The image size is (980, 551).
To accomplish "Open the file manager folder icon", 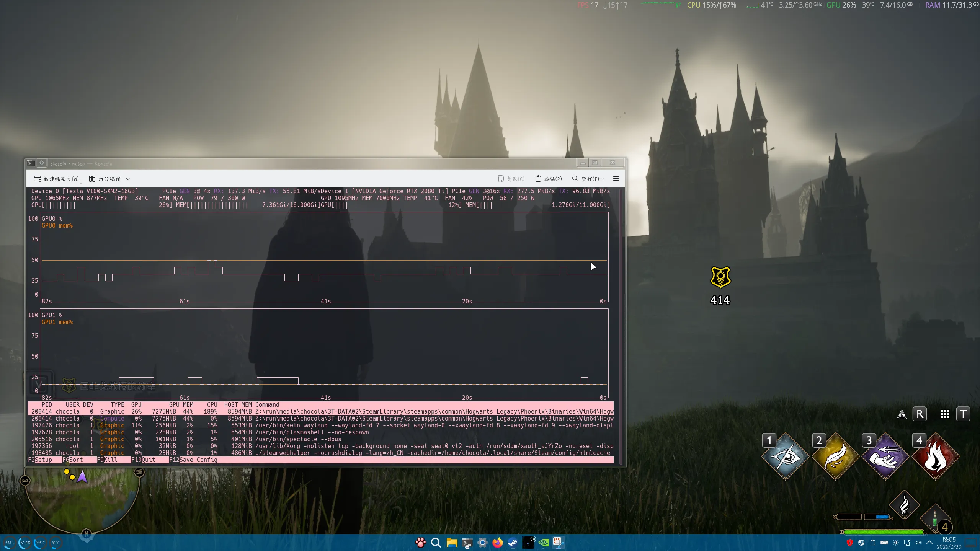I will (x=452, y=543).
